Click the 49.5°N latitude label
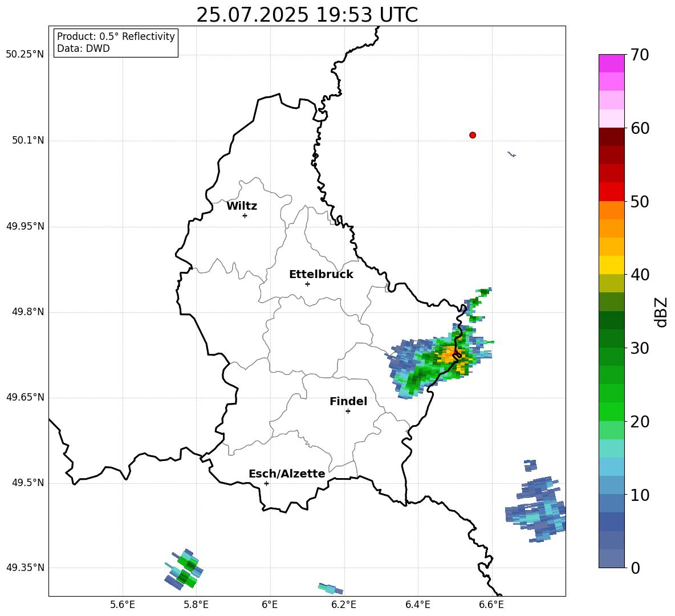Screen dimensions: 675x616 coord(28,483)
